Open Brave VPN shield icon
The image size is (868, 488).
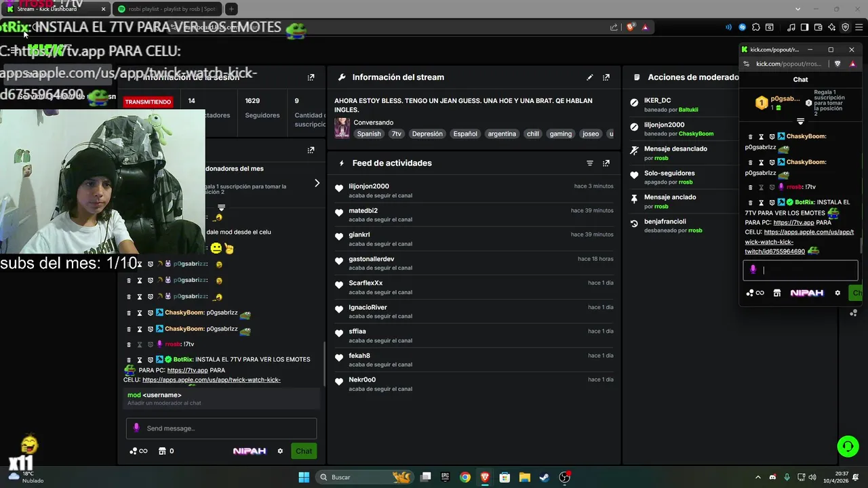(x=846, y=27)
